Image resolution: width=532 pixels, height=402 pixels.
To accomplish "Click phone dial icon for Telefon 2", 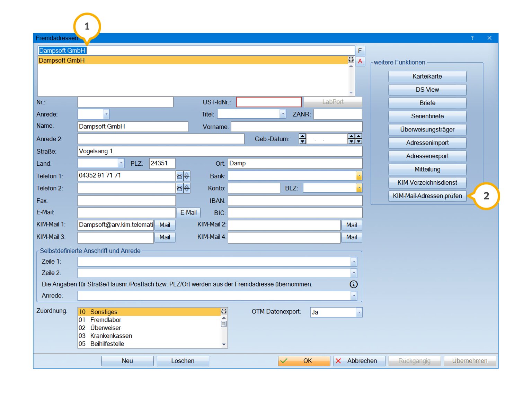I will click(x=179, y=189).
